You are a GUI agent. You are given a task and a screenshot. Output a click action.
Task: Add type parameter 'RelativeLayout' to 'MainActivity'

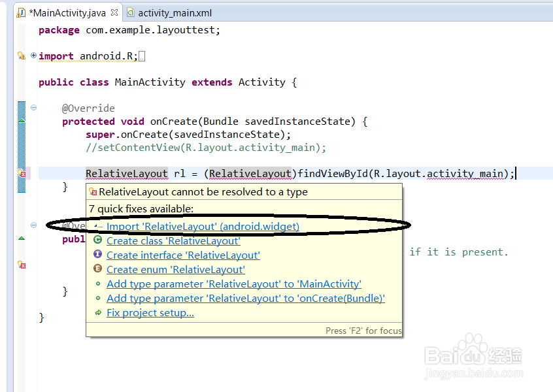(234, 284)
